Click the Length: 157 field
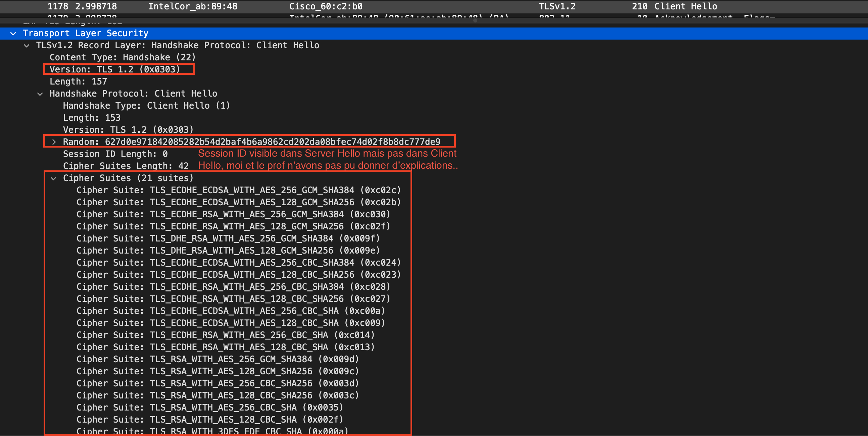The image size is (868, 436). [78, 82]
